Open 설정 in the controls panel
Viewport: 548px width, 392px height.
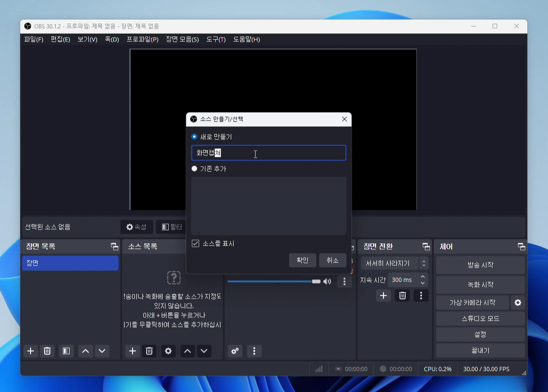480,334
